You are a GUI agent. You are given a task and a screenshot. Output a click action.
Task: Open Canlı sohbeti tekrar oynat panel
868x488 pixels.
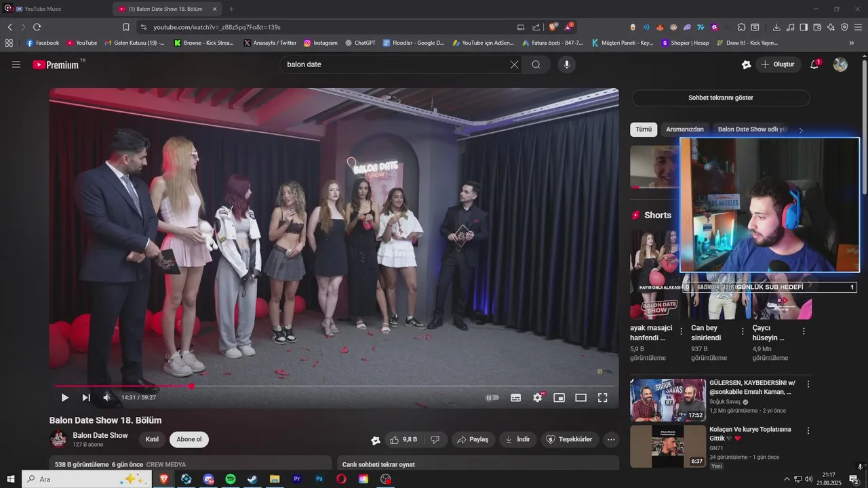tap(478, 464)
